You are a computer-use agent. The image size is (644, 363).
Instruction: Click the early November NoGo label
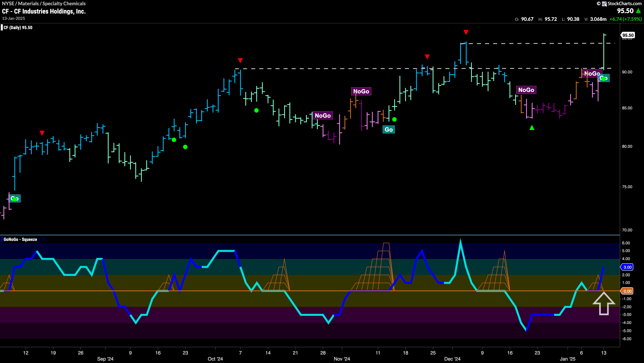pos(361,91)
